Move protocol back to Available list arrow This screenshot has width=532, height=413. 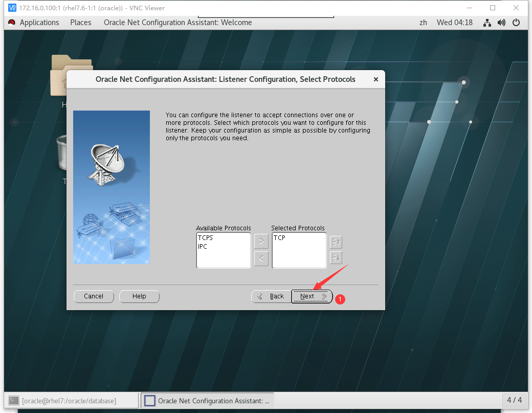point(261,258)
